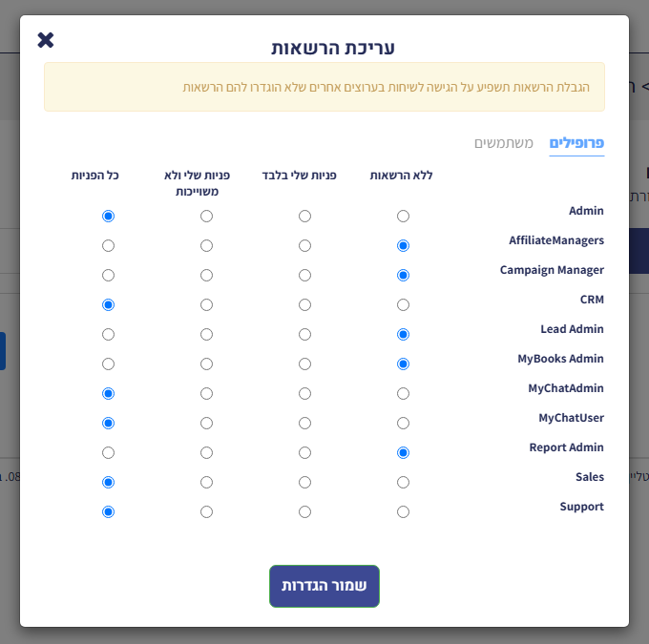Give Report Admin access to כל הפניות
Image resolution: width=649 pixels, height=644 pixels.
coord(109,453)
